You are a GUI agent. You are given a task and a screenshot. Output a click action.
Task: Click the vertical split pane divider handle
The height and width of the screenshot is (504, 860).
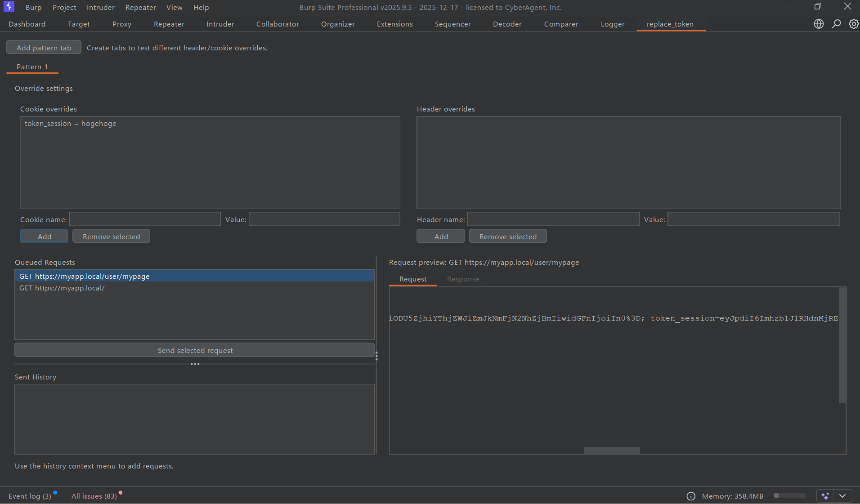click(376, 356)
